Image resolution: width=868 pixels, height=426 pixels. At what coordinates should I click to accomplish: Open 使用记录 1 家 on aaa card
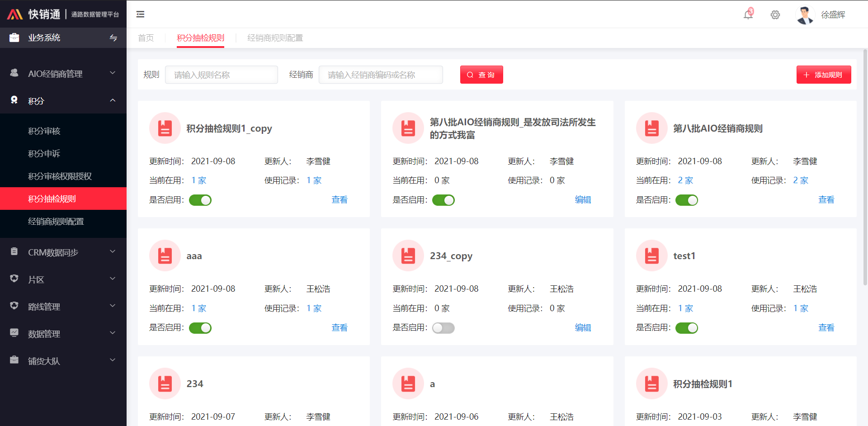(x=314, y=308)
